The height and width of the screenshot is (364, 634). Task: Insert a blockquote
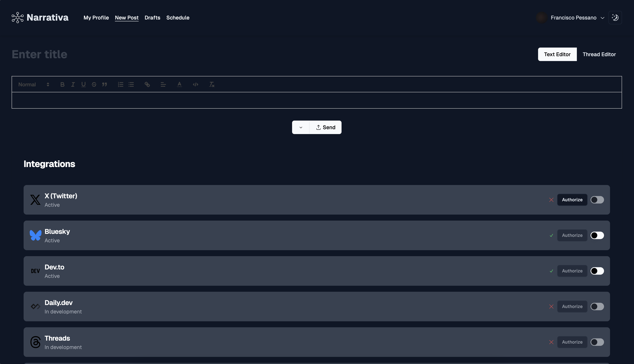(x=105, y=84)
